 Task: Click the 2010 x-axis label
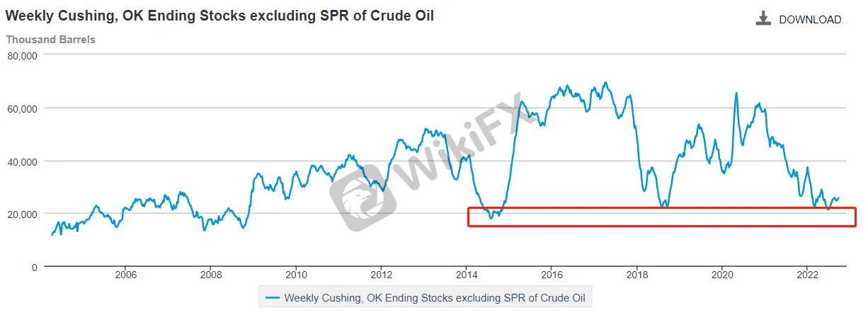tap(296, 275)
